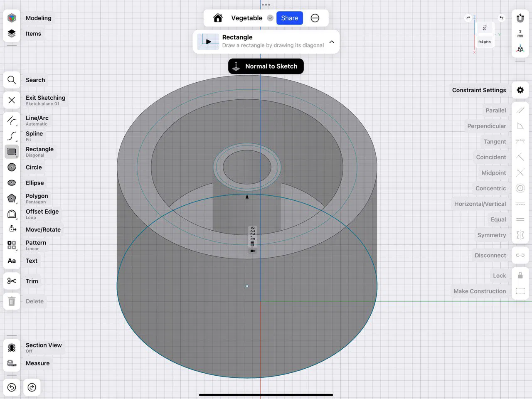Tap the Delete trash icon
Viewport: 532px width, 399px height.
click(12, 301)
